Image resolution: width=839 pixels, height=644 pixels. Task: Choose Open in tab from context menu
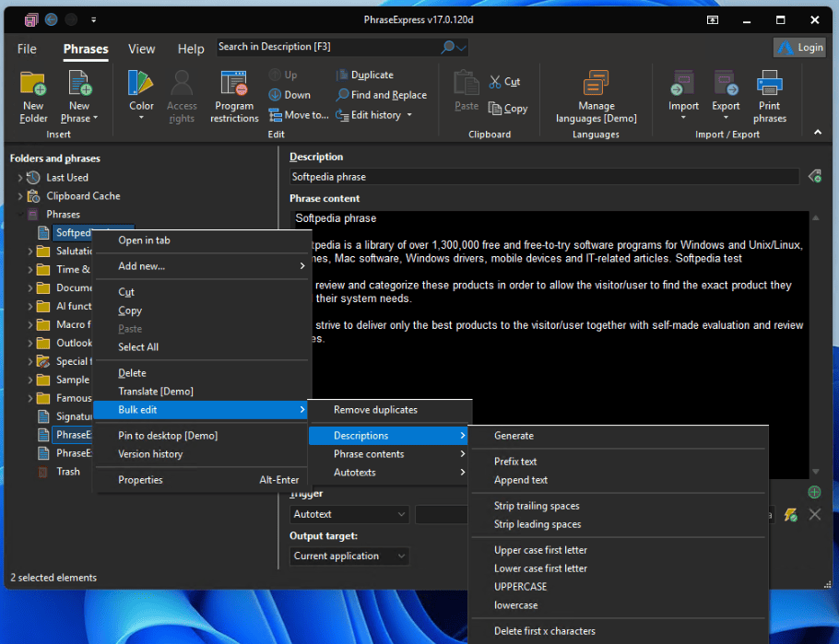(202, 240)
